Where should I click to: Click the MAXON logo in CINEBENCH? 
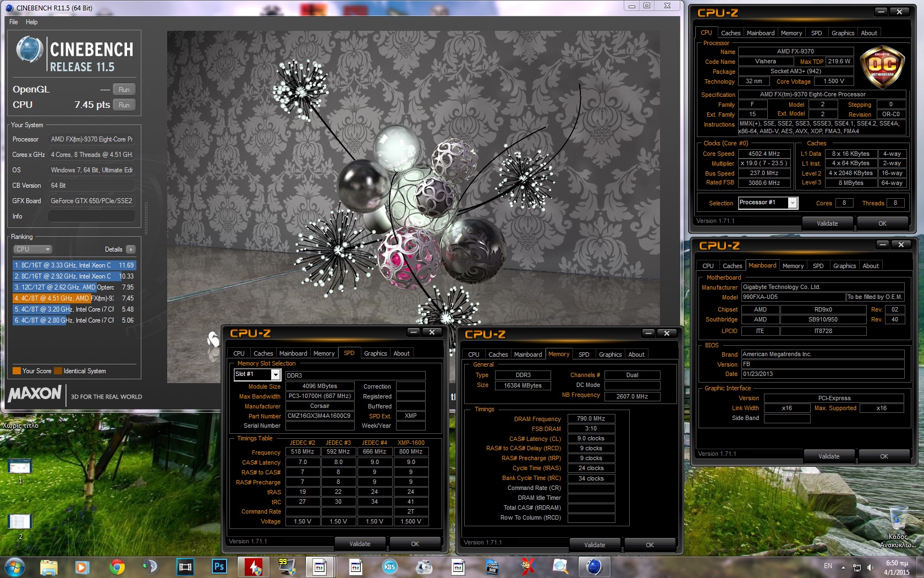[x=35, y=394]
